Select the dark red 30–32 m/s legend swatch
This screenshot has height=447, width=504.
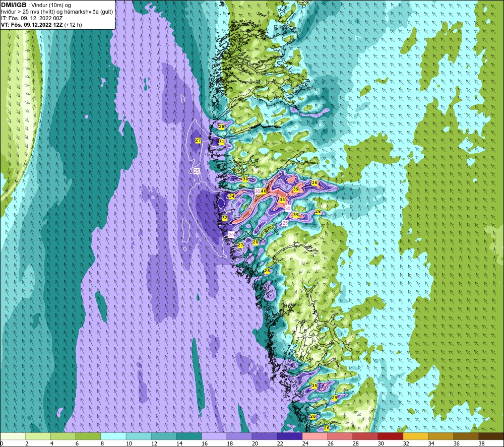pyautogui.click(x=391, y=436)
